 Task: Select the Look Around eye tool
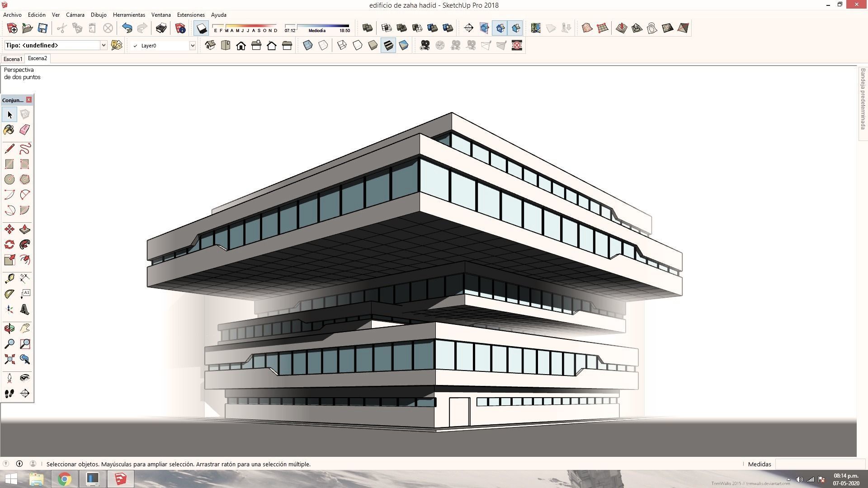click(x=25, y=378)
